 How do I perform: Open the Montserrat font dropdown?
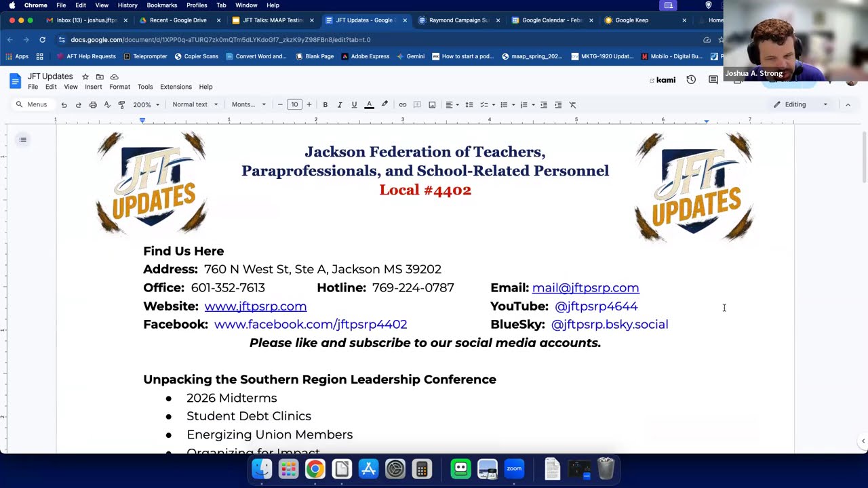tap(249, 104)
